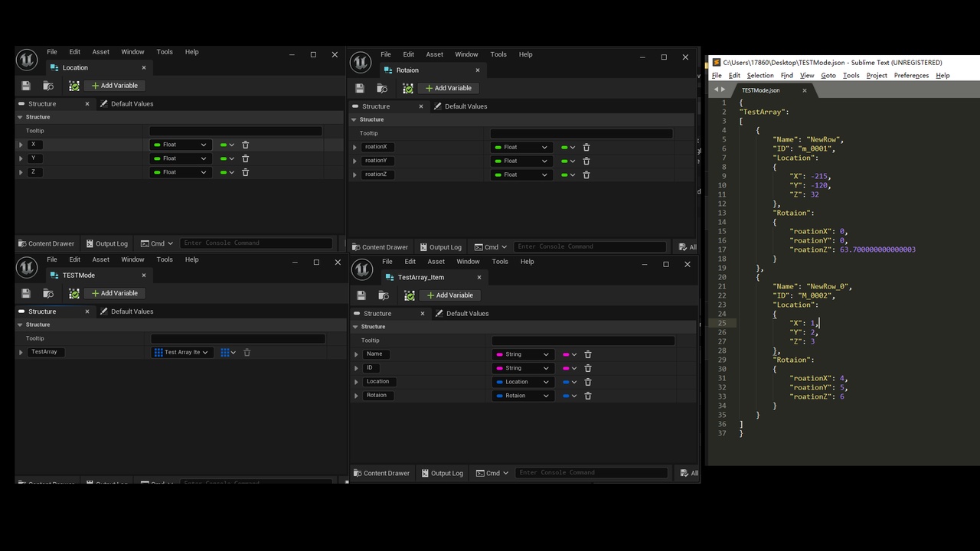This screenshot has width=980, height=551.
Task: Click green refresh icon in TESTMode window
Action: click(74, 293)
